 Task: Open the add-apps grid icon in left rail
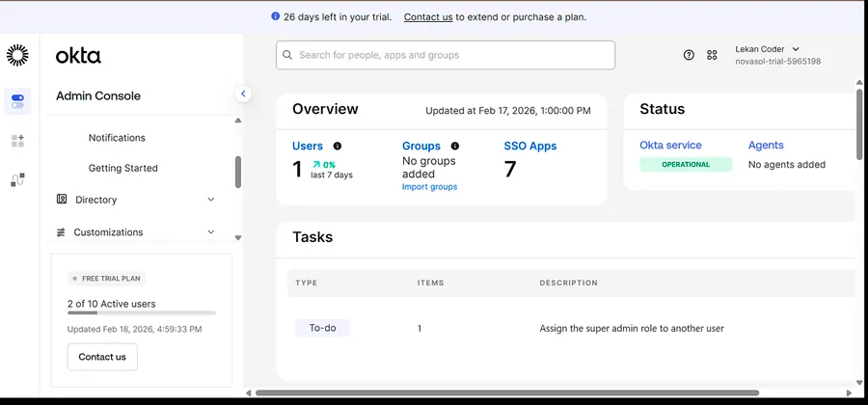click(x=17, y=141)
